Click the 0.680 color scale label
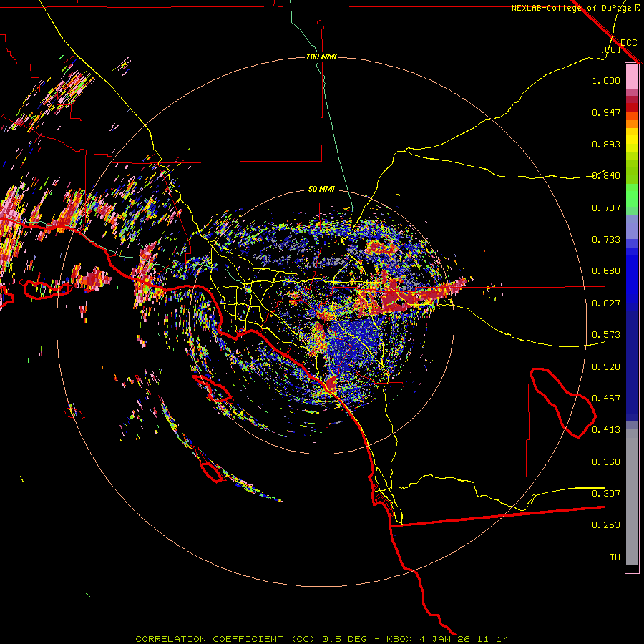 coord(606,271)
